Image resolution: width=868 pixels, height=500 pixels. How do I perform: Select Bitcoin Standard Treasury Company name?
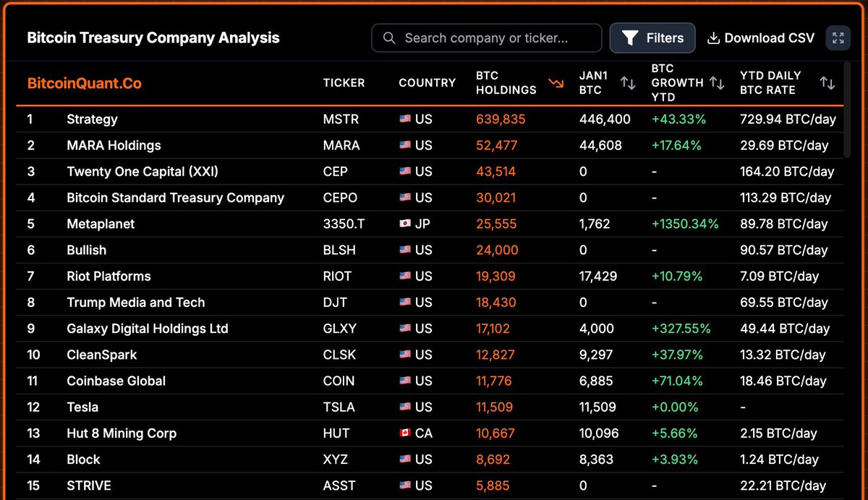tap(176, 198)
